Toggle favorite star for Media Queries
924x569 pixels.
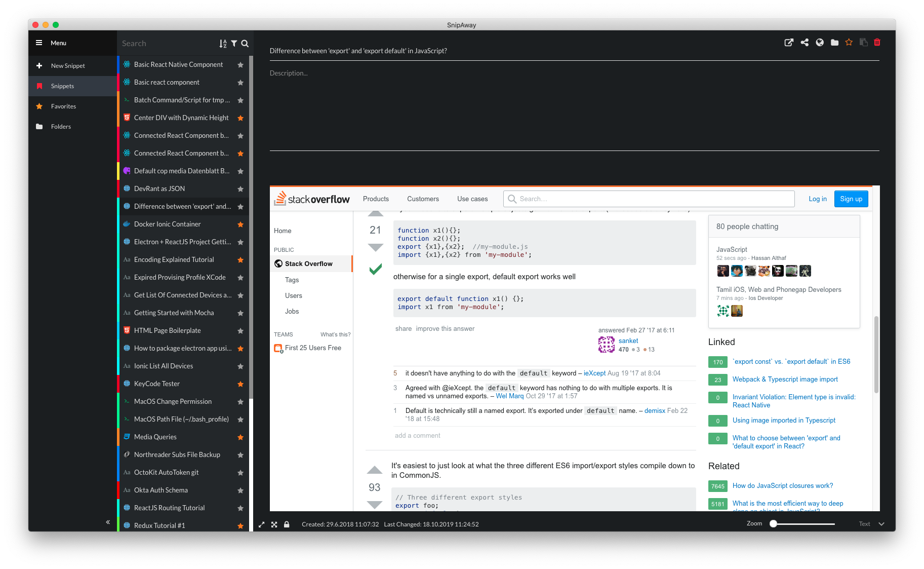pyautogui.click(x=240, y=437)
